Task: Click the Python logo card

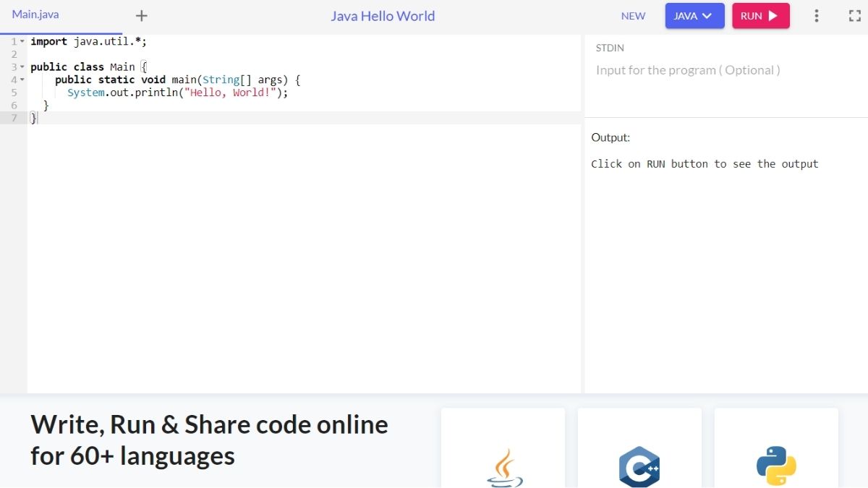Action: coord(776,448)
